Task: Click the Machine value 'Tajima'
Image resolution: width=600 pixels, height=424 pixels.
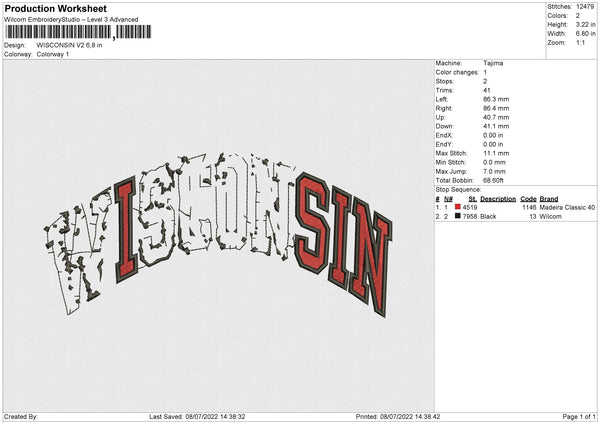Action: point(493,63)
